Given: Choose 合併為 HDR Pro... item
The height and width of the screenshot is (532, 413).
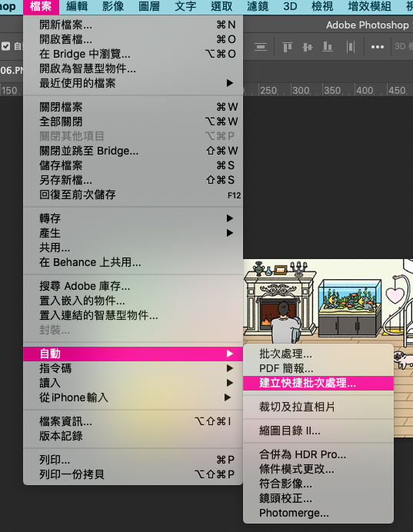Looking at the screenshot, I should tap(318, 454).
